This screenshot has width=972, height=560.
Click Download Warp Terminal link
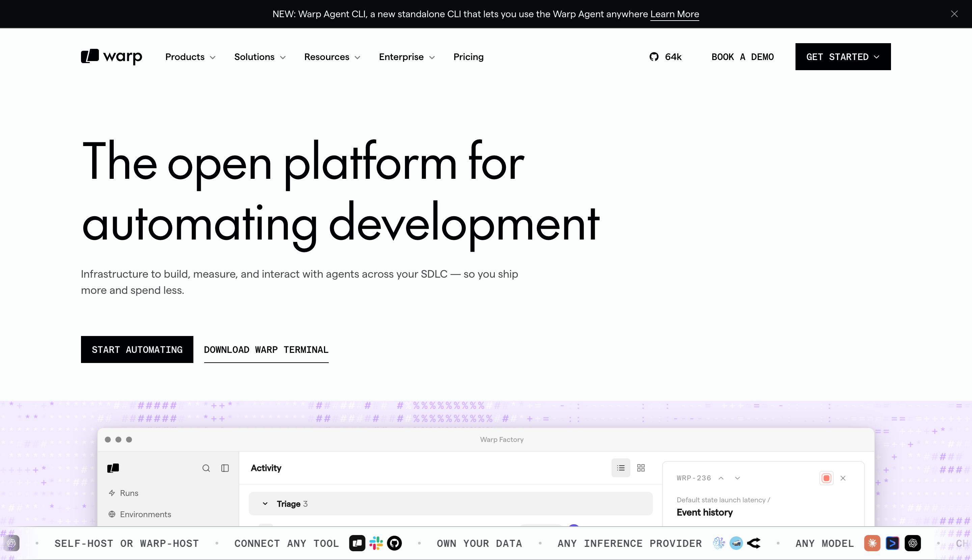[266, 349]
